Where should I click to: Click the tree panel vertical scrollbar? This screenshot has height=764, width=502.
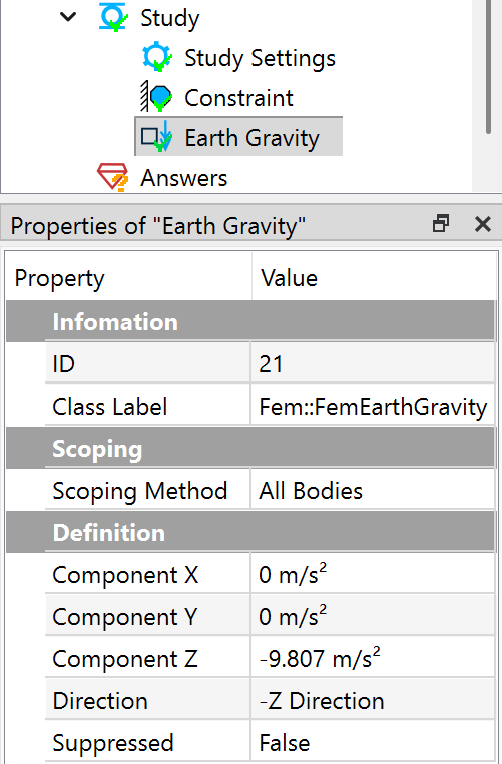[x=488, y=67]
